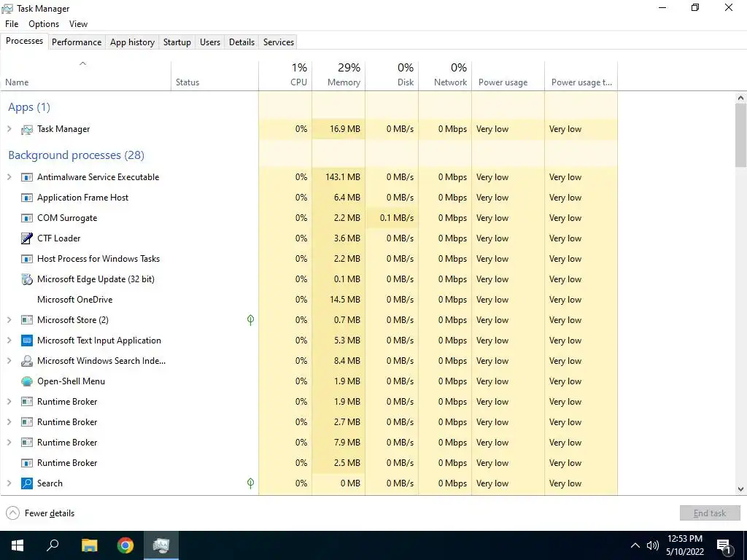747x560 pixels.
Task: Expand the Runtime Broker row using 7.9 MB
Action: [x=9, y=443]
